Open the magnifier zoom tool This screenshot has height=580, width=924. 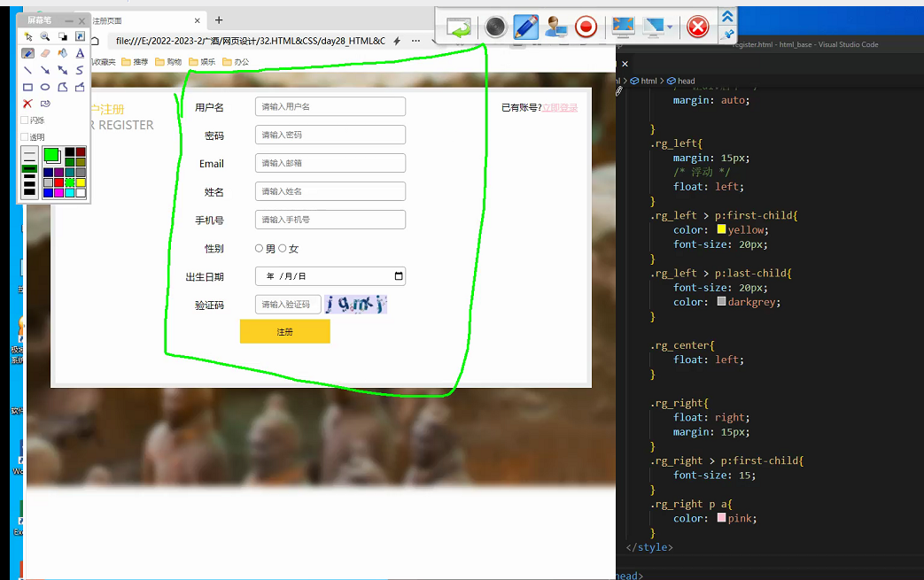point(45,36)
